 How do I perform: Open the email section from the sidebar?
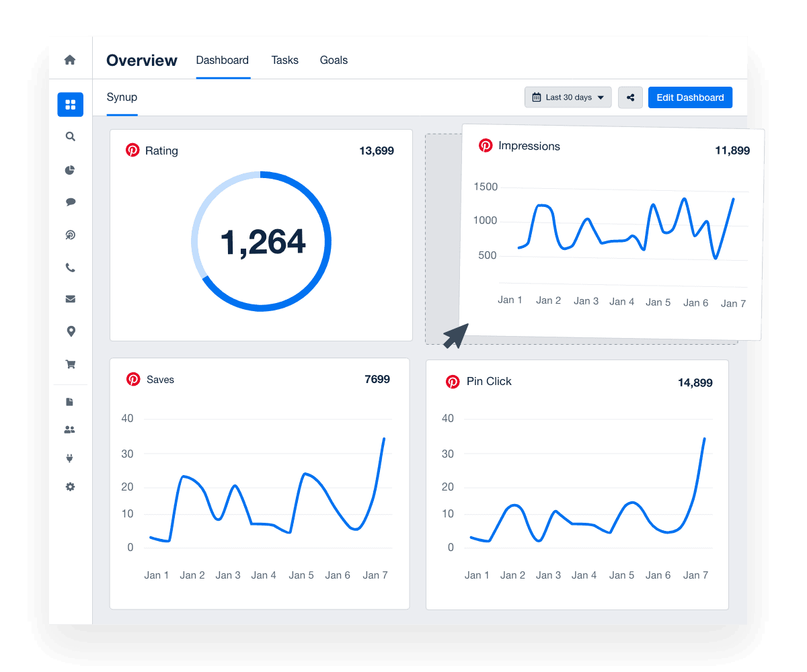coord(70,298)
